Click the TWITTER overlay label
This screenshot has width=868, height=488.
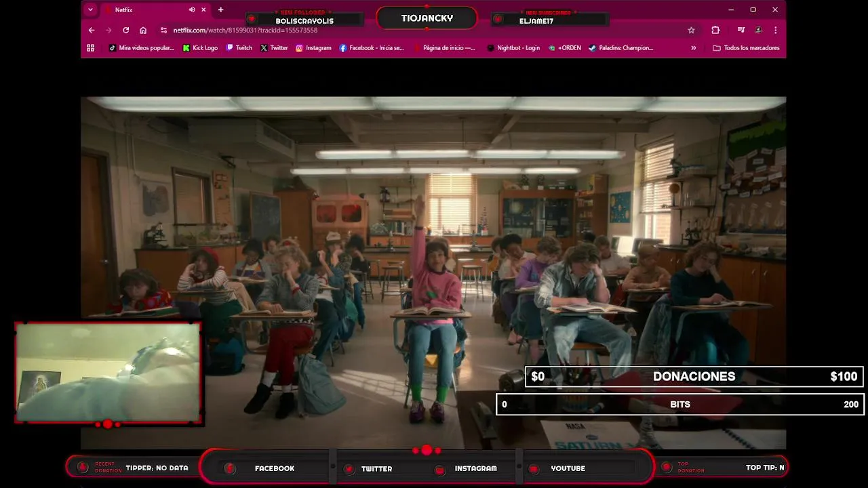[x=376, y=468]
